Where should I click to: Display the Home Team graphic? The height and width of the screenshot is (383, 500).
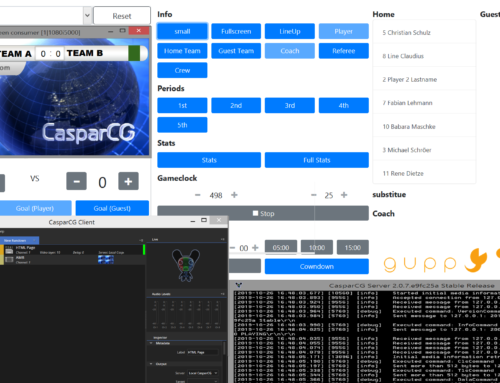182,51
